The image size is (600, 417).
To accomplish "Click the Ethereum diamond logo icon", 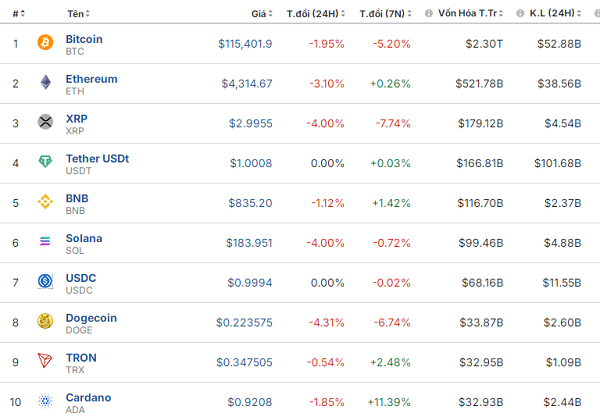I will tap(46, 82).
